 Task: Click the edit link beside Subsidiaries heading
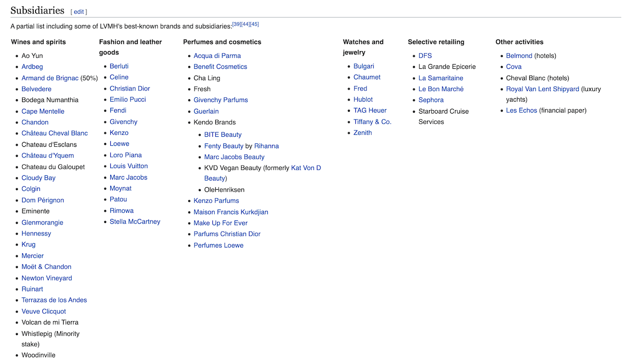(79, 12)
